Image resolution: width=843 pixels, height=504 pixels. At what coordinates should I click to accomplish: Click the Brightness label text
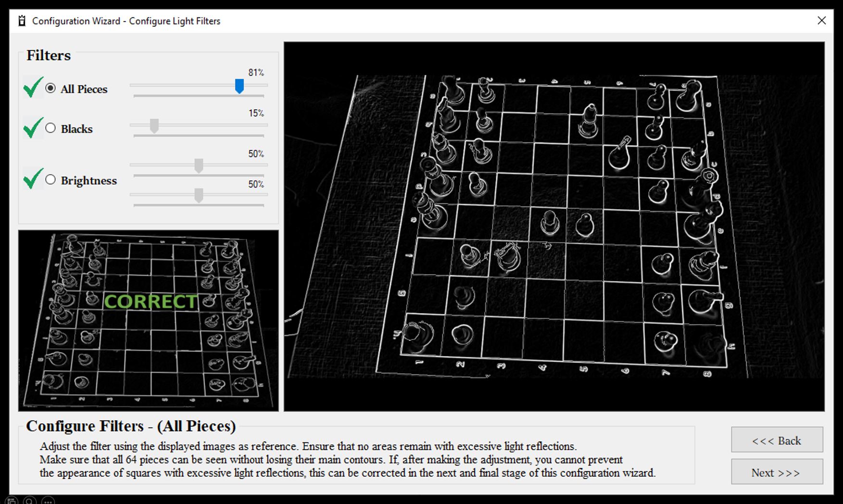[88, 180]
